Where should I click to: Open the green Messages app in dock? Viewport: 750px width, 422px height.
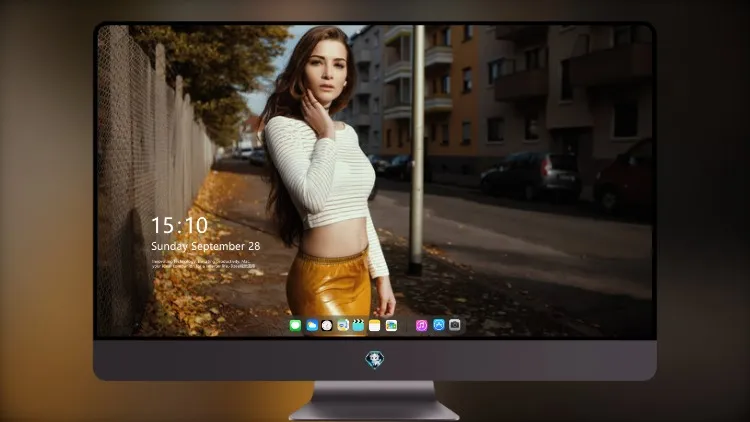pos(295,325)
